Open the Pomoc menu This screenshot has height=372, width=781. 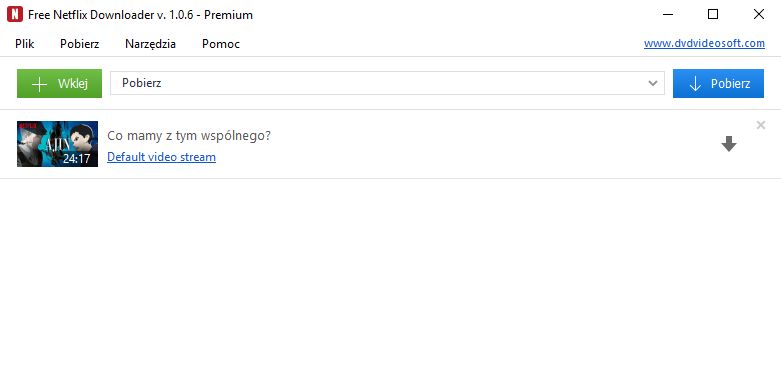[221, 44]
